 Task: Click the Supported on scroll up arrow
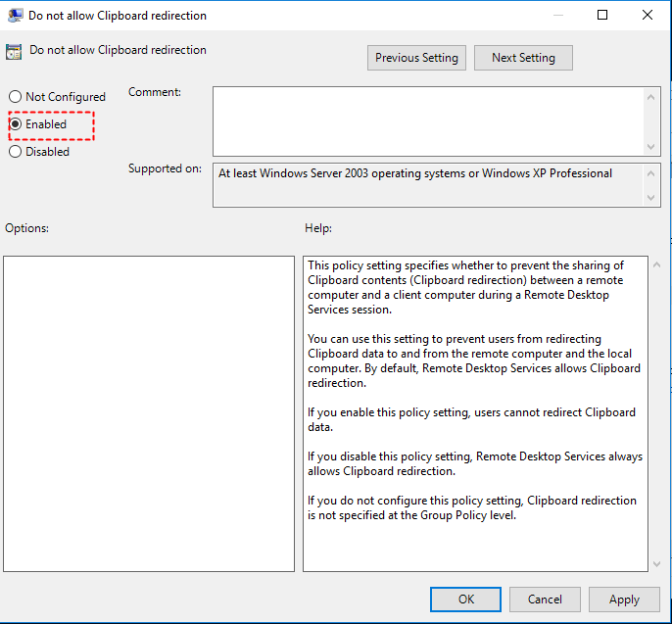(653, 171)
